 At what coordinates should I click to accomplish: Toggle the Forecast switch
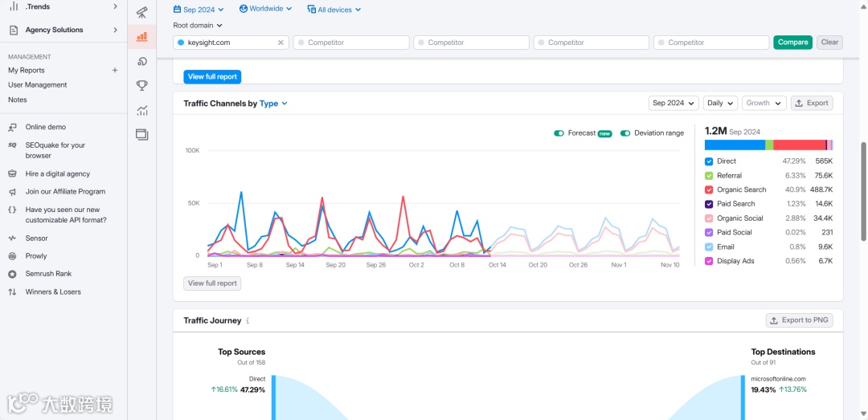(x=559, y=133)
